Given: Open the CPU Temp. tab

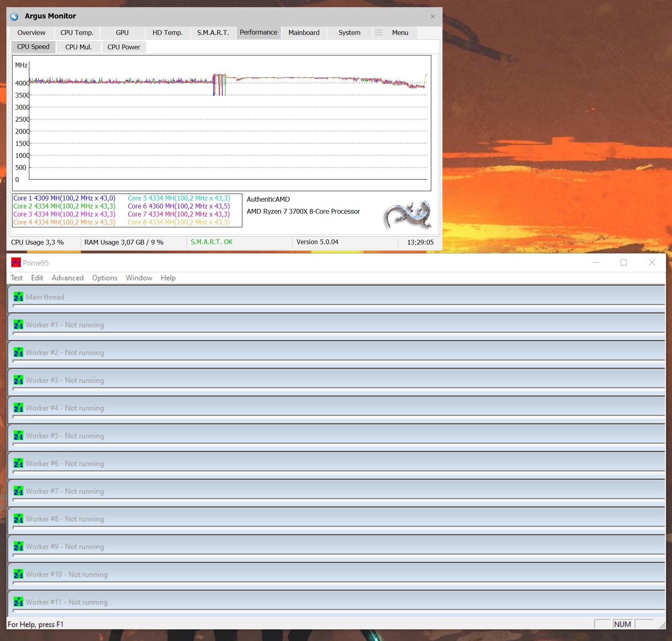Looking at the screenshot, I should pos(77,33).
